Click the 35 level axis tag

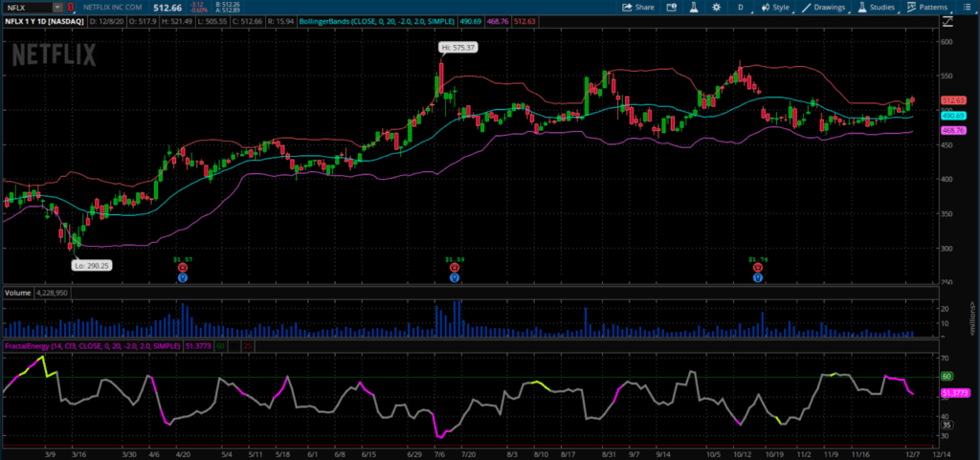point(947,425)
